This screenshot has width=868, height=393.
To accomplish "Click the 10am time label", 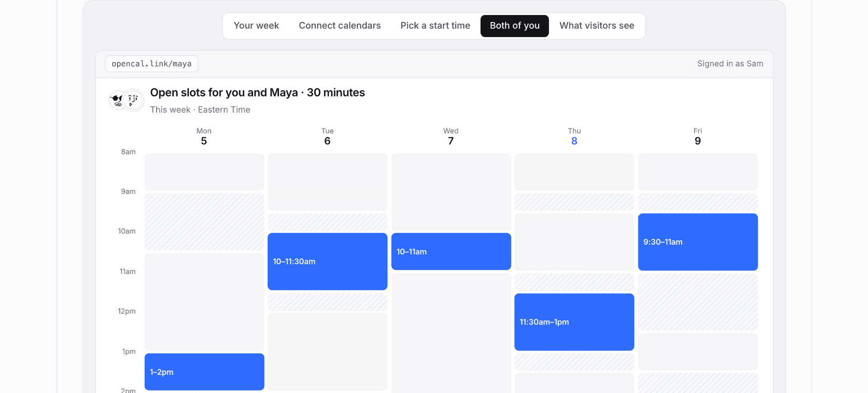I will tap(127, 231).
